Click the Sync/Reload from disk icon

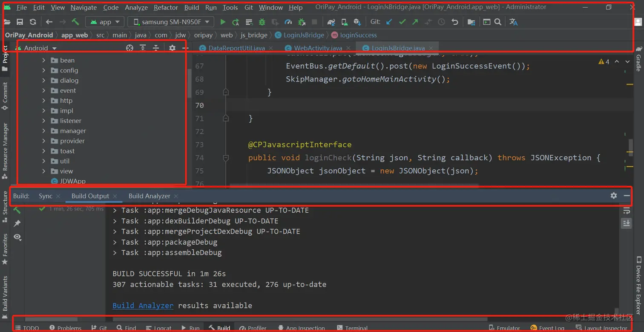tap(33, 22)
